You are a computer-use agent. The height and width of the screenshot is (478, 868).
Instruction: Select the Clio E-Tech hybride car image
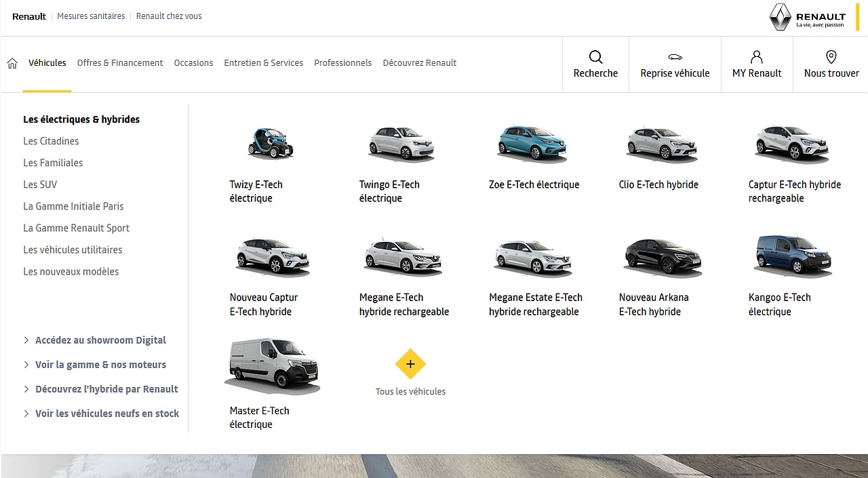pyautogui.click(x=661, y=143)
